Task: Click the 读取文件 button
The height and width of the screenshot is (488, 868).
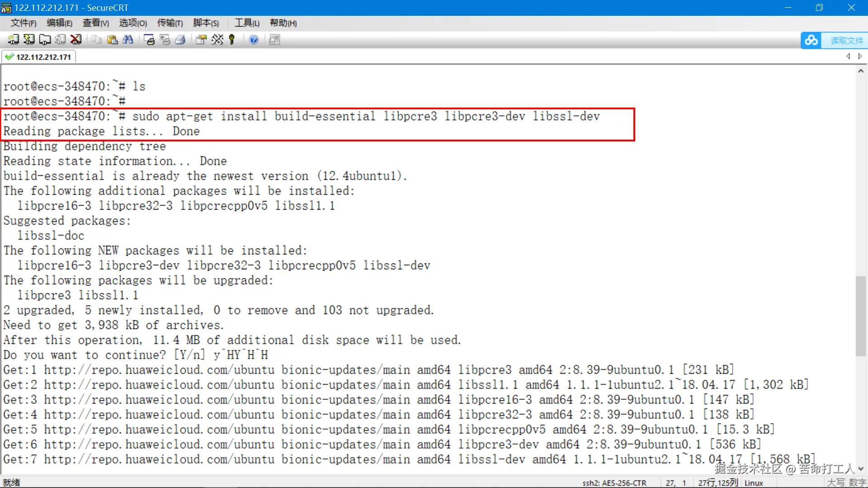Action: click(846, 41)
